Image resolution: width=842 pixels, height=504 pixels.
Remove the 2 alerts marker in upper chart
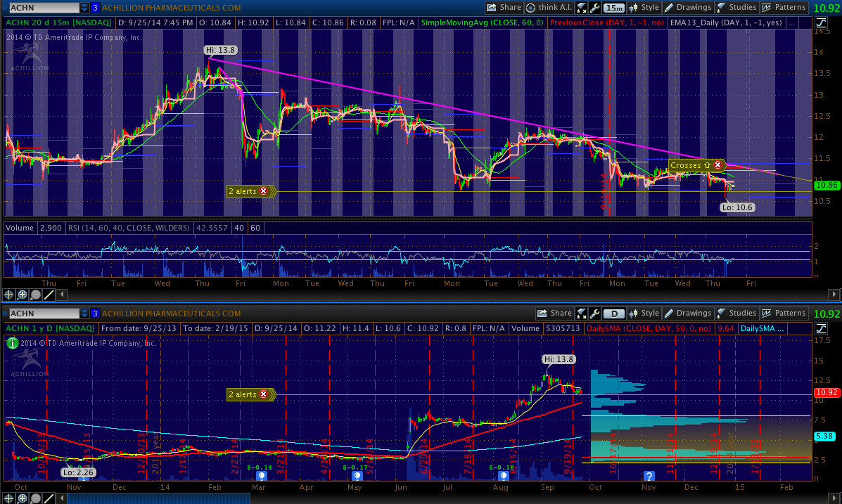pos(263,190)
